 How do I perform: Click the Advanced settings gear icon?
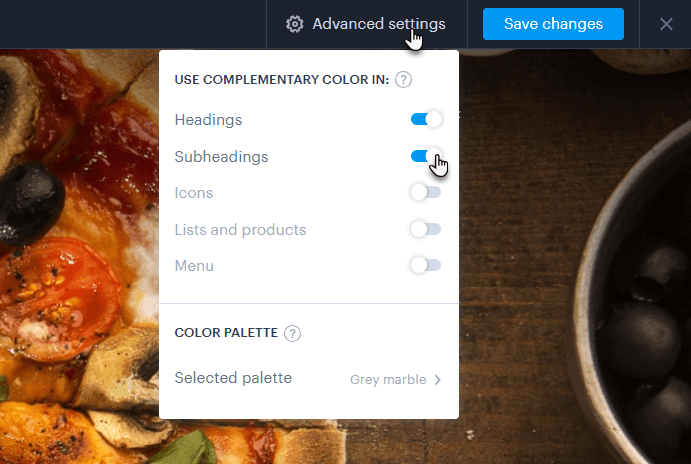294,24
